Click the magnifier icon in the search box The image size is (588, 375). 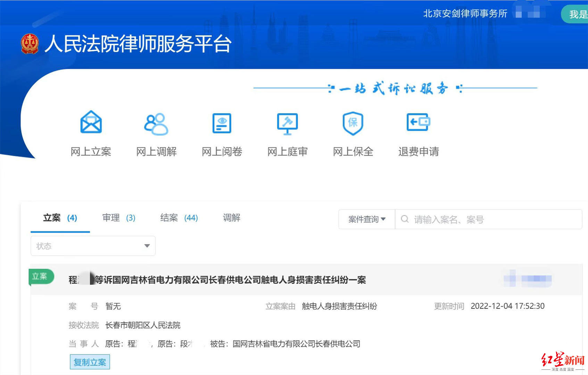(405, 219)
